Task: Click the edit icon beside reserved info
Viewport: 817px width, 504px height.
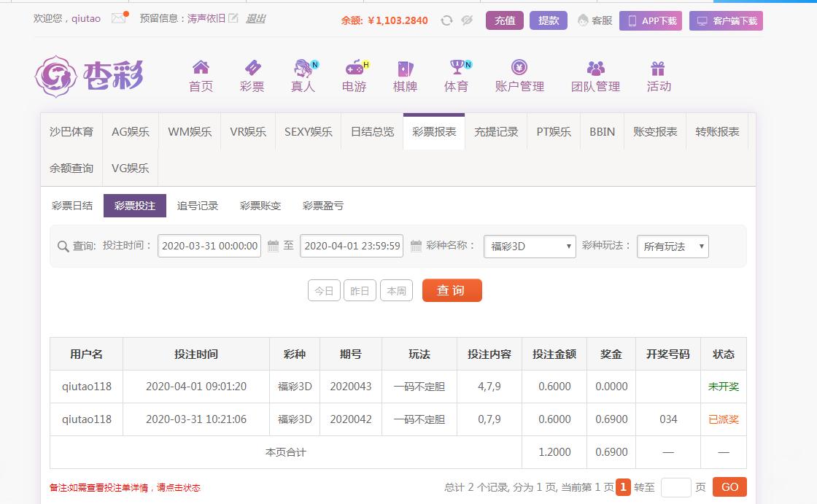Action: point(233,19)
